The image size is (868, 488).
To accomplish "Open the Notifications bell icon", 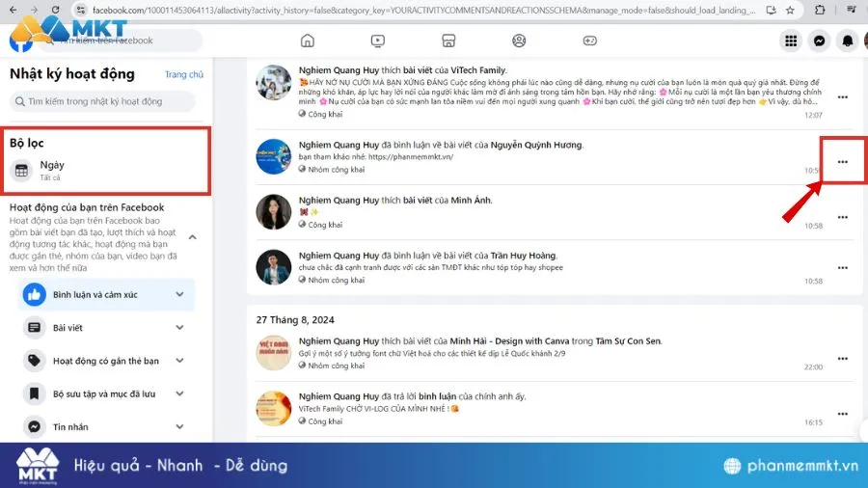I will coord(848,41).
